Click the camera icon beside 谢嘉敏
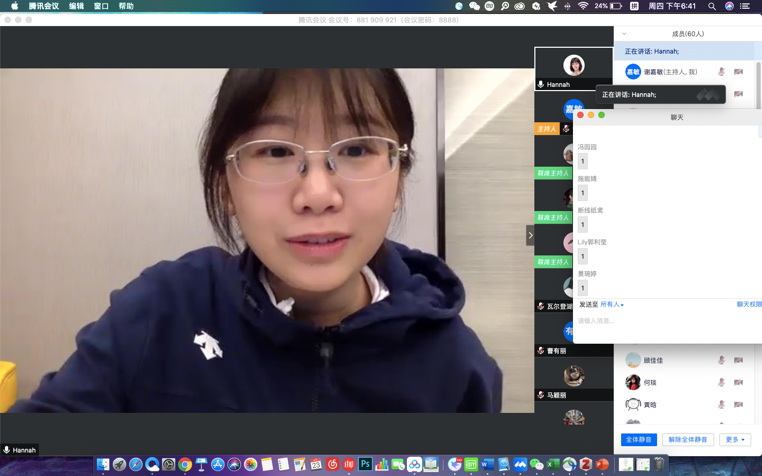Viewport: 762px width, 476px height. [x=738, y=72]
